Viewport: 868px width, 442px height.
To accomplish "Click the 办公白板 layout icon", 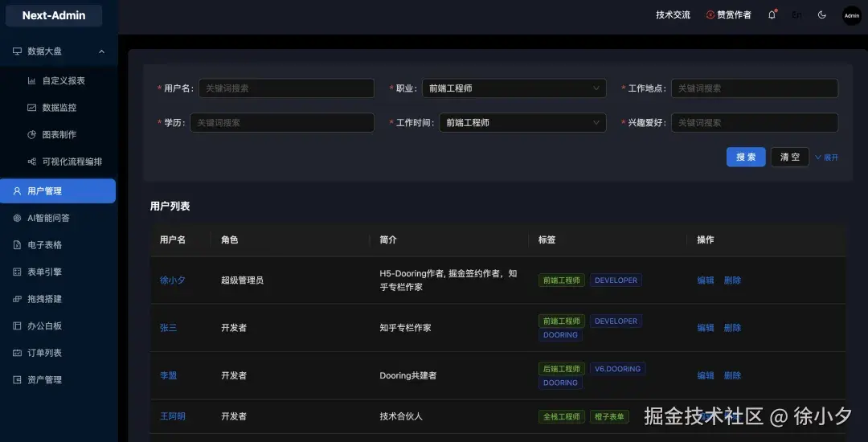I will (x=17, y=326).
